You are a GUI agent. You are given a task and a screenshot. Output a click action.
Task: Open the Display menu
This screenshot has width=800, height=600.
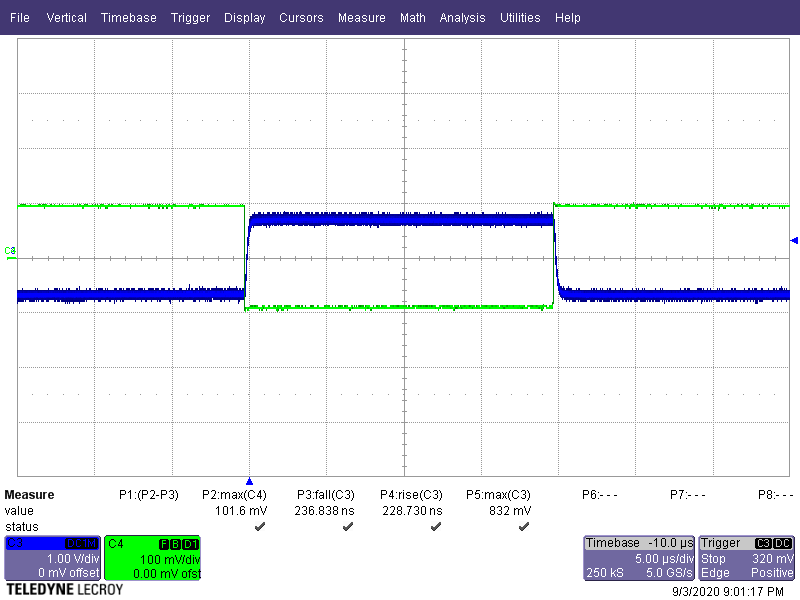point(244,17)
